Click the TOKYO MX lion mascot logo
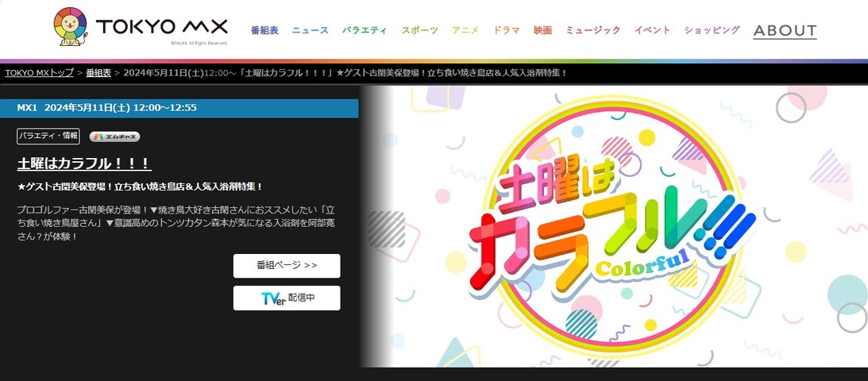868x381 pixels. tap(71, 26)
